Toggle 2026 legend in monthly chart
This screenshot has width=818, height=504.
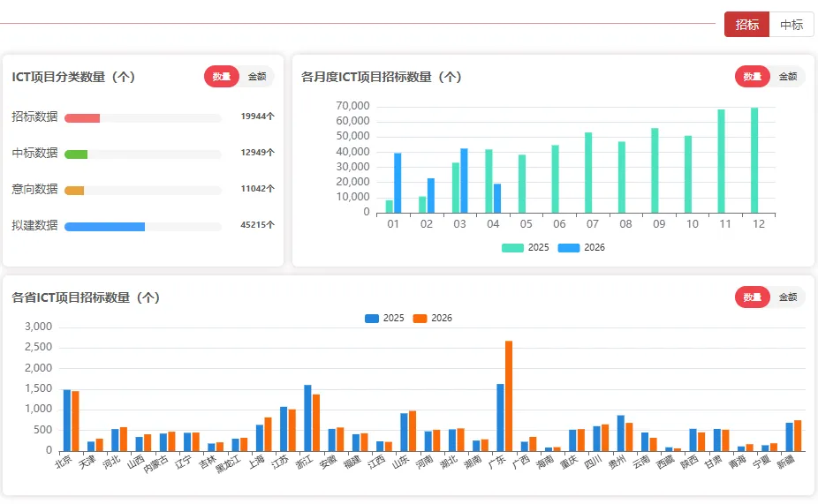click(x=581, y=247)
